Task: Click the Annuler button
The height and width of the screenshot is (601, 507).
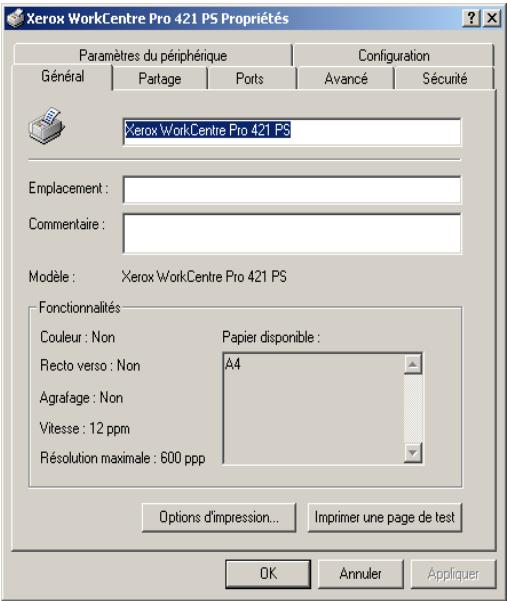Action: coord(361,574)
